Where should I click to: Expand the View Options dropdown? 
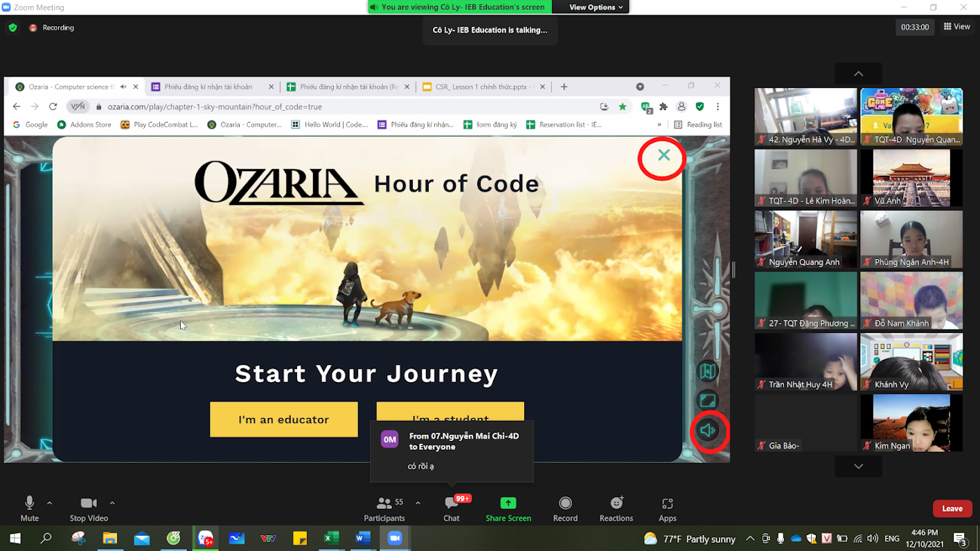(596, 7)
